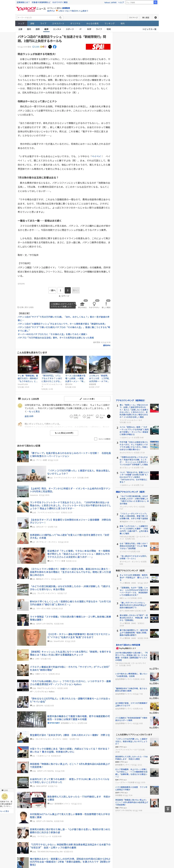
Task: Select the スポーツ category tab
Action: pos(70,29)
